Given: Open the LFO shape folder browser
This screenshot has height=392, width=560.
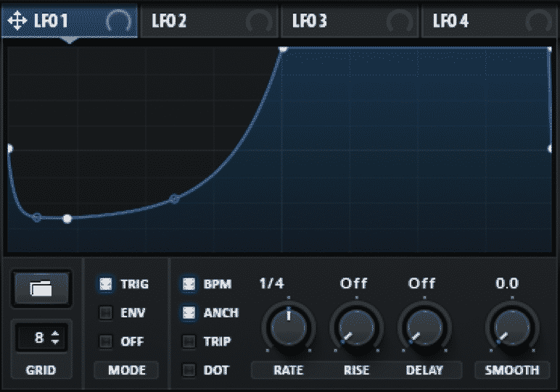Looking at the screenshot, I should point(41,288).
